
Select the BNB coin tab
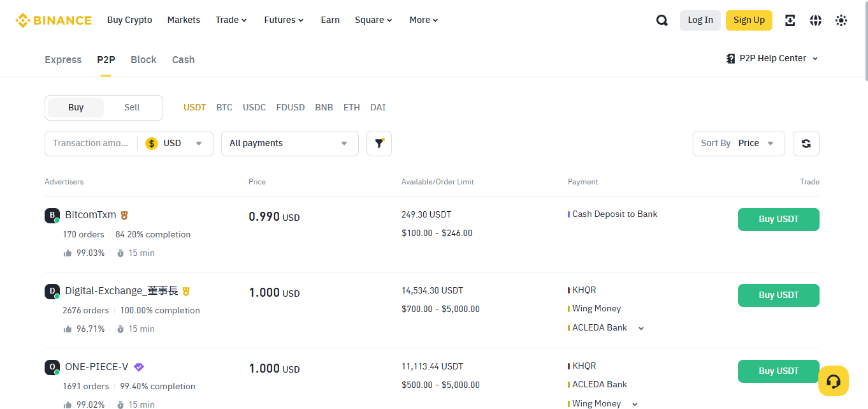[x=324, y=108]
